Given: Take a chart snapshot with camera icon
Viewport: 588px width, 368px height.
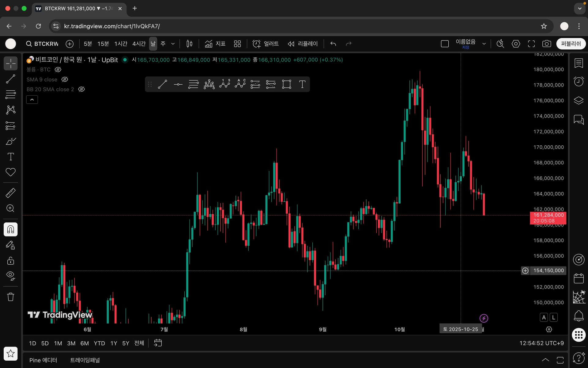Looking at the screenshot, I should click(x=546, y=44).
